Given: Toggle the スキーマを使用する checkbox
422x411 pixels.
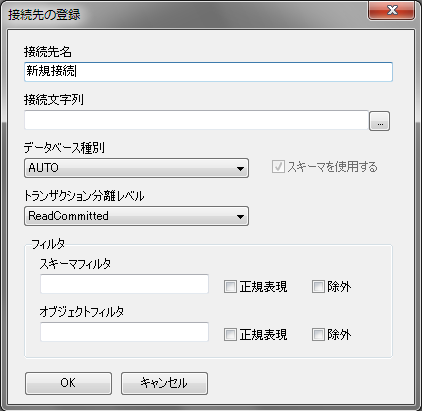Looking at the screenshot, I should coord(278,166).
